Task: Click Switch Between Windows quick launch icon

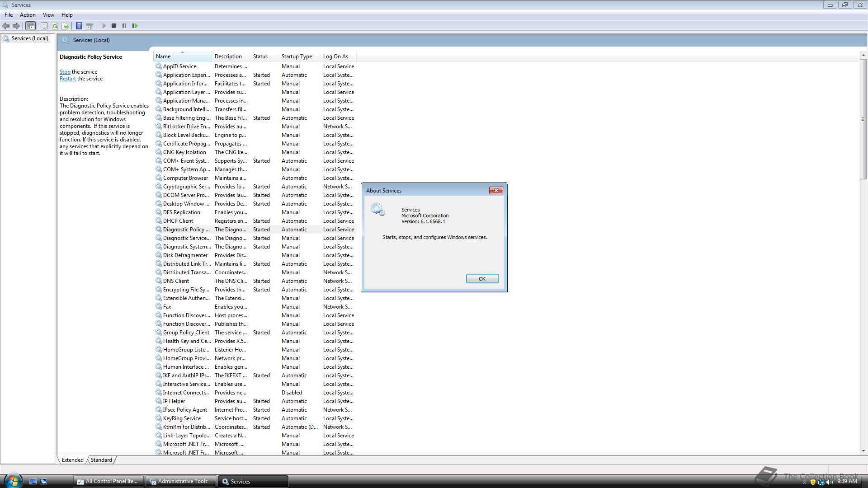Action: click(x=43, y=482)
